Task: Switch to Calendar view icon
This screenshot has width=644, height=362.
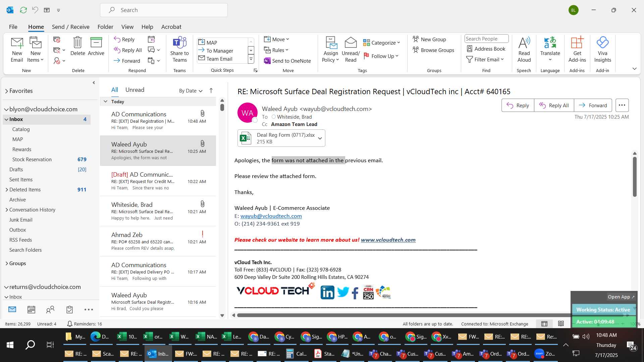Action: point(31,309)
